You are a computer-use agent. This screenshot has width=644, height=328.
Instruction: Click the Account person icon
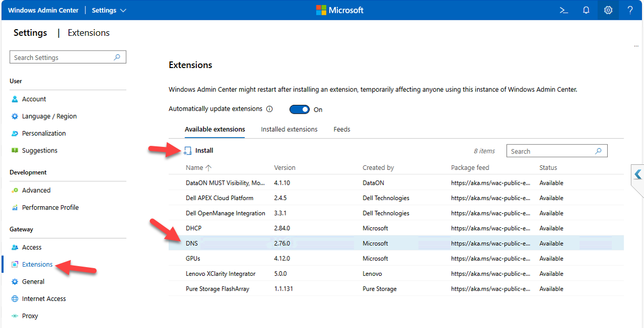tap(15, 99)
